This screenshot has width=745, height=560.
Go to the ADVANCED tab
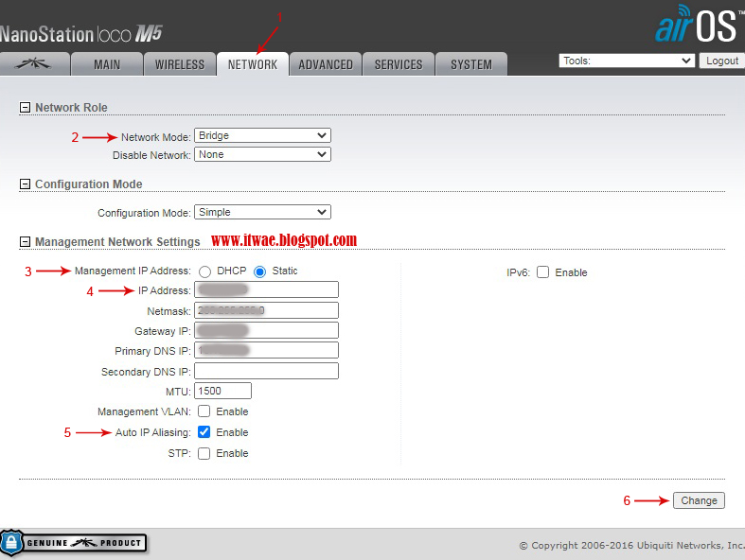(x=326, y=64)
